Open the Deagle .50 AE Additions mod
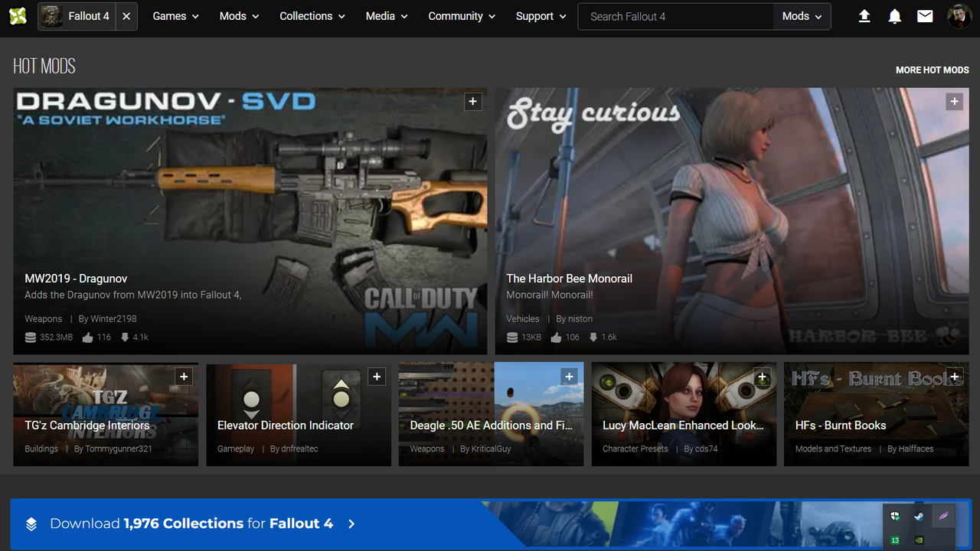980x551 pixels. pos(491,425)
